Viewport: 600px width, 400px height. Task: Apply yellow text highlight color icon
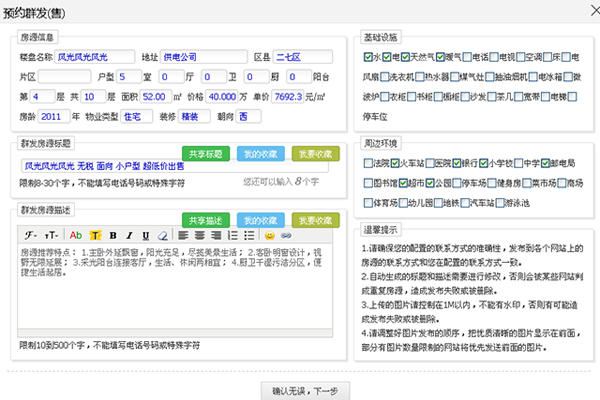pyautogui.click(x=95, y=235)
